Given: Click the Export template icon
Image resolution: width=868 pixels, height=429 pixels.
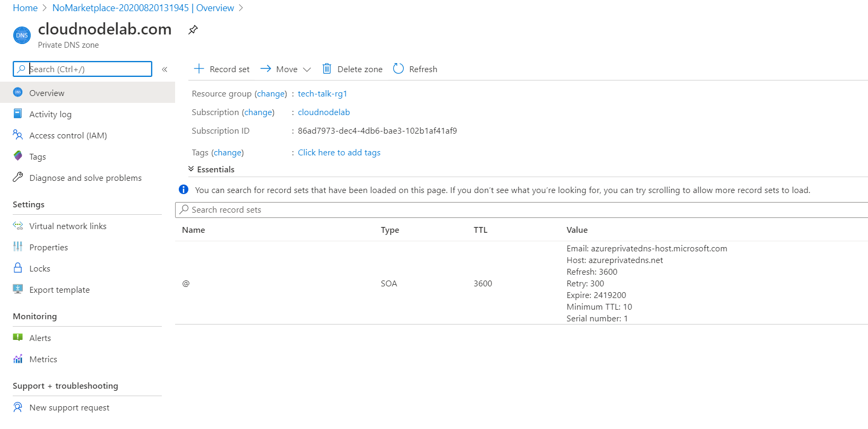Looking at the screenshot, I should tap(18, 289).
